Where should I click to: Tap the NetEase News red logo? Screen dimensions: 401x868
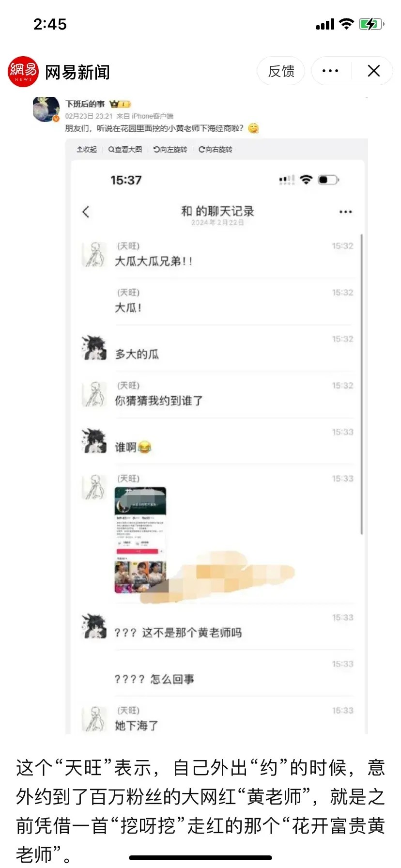point(23,72)
